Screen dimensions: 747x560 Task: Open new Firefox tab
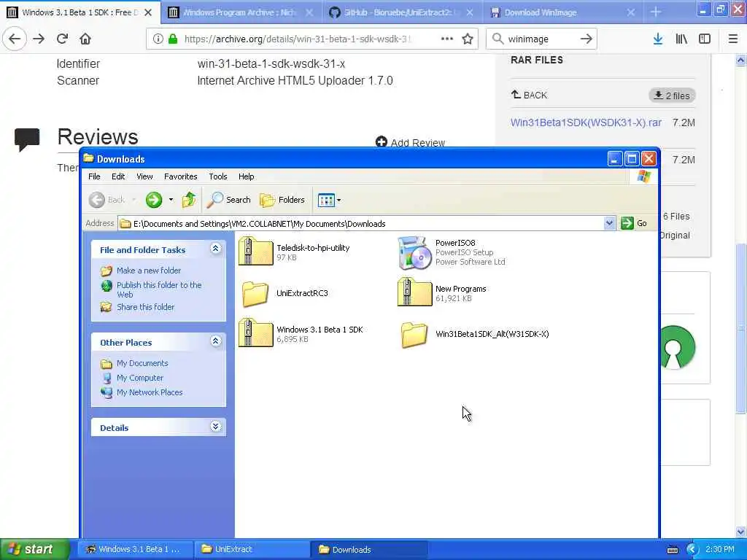(x=656, y=12)
